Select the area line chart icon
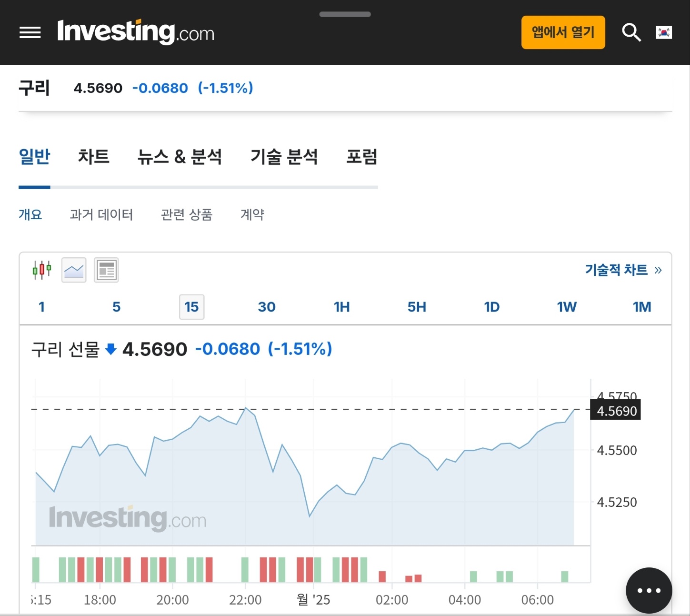 click(x=74, y=270)
